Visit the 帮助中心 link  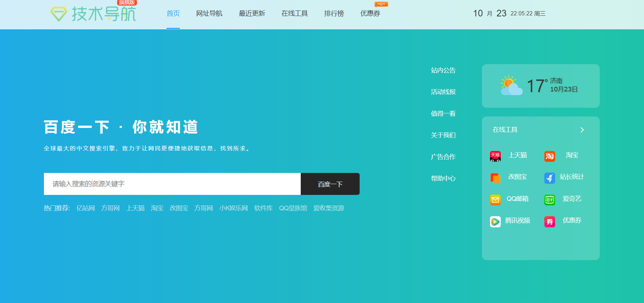[443, 179]
